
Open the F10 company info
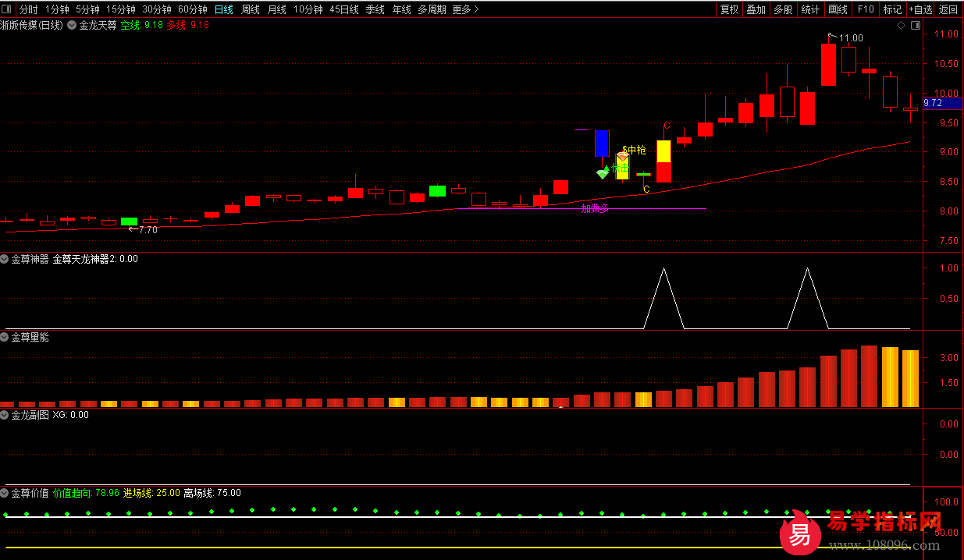(x=865, y=9)
